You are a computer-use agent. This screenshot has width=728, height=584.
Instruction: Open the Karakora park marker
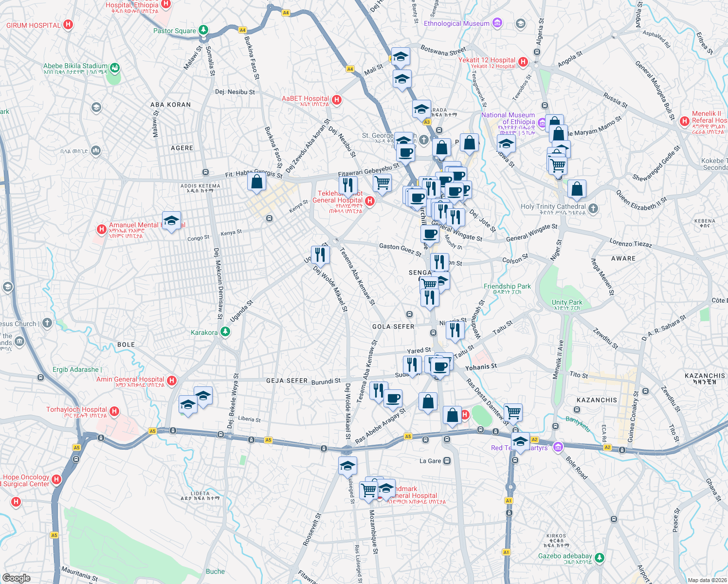pos(225,332)
